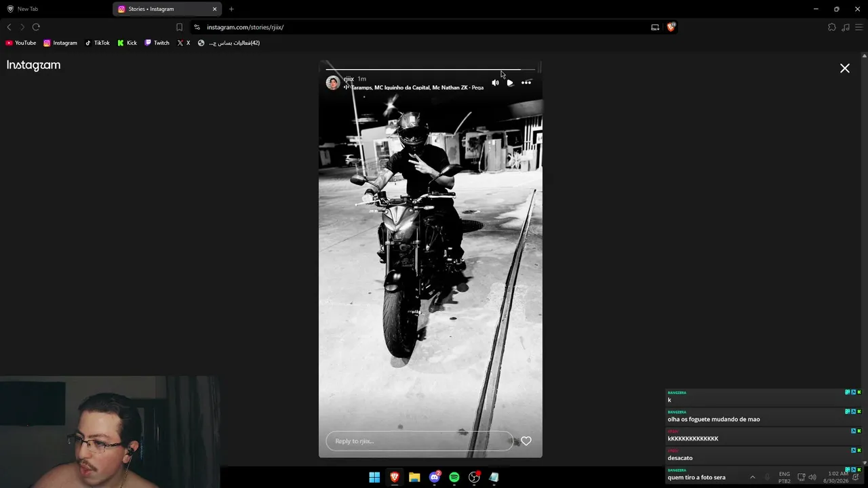This screenshot has height=488, width=868.
Task: Open the TikTok bookmark
Action: [x=97, y=43]
